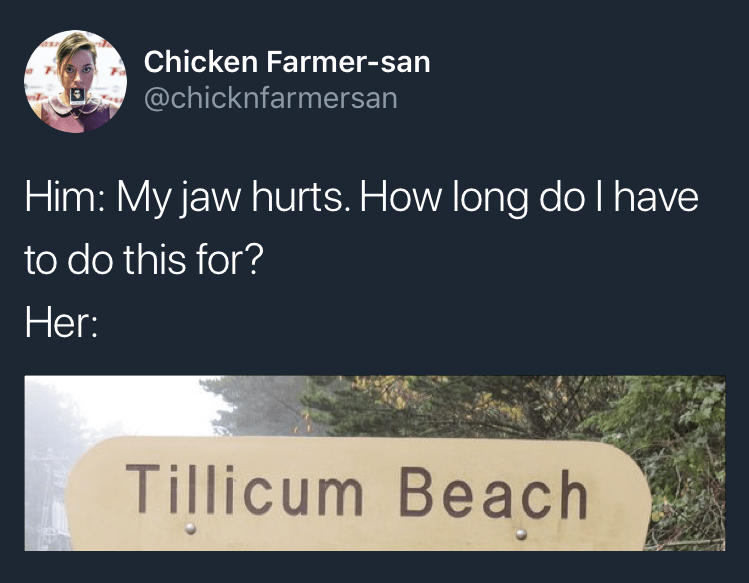Click the word Tillicum on the sign

(x=244, y=489)
